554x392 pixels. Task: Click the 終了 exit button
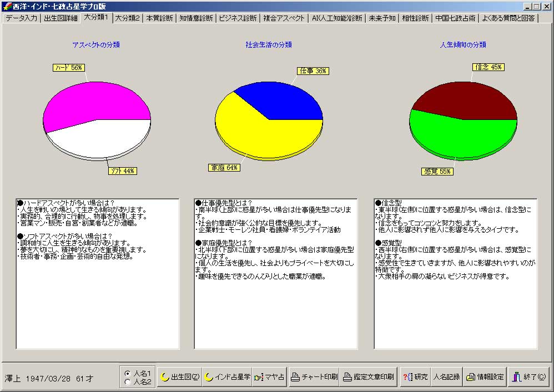point(529,377)
